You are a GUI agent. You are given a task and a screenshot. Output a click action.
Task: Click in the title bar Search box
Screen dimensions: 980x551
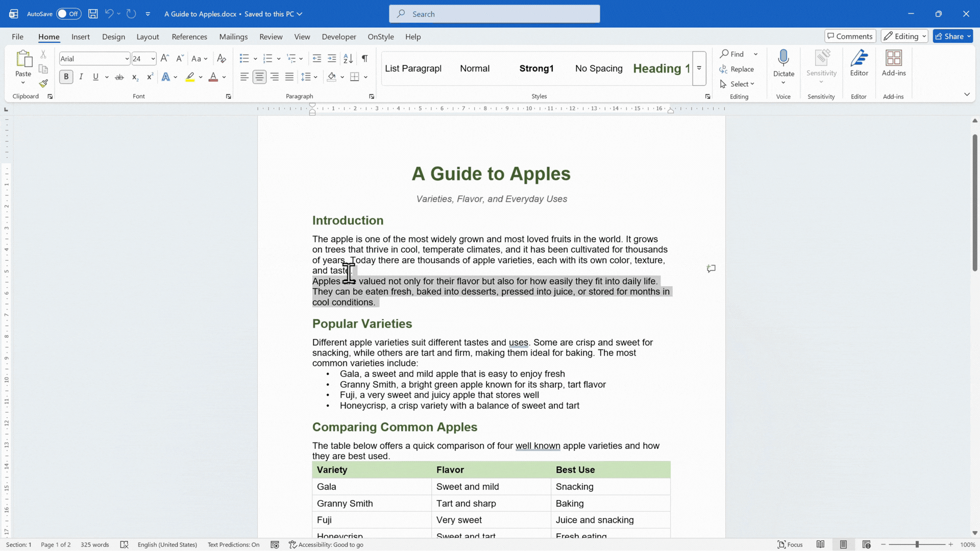[x=494, y=14]
